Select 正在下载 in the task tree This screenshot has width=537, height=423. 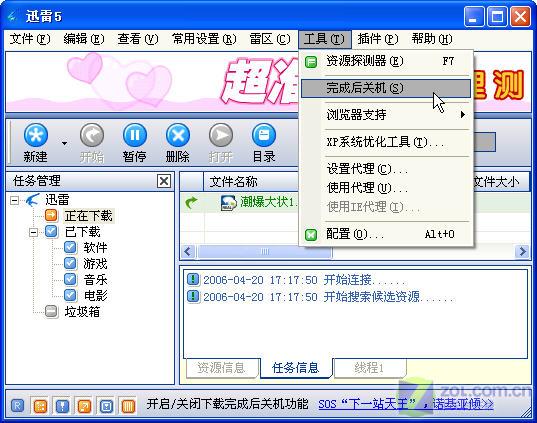pyautogui.click(x=88, y=216)
